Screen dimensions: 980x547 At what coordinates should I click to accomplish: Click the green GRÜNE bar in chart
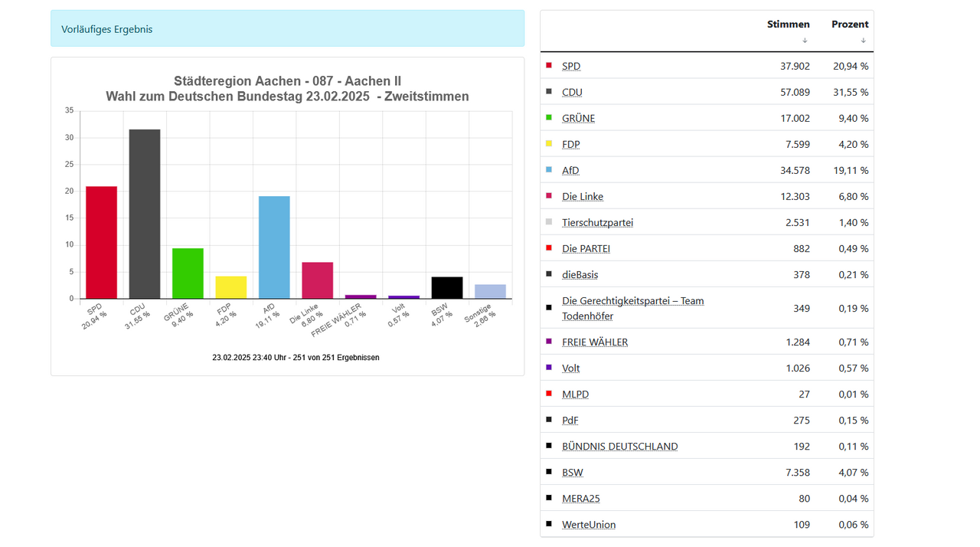[188, 273]
